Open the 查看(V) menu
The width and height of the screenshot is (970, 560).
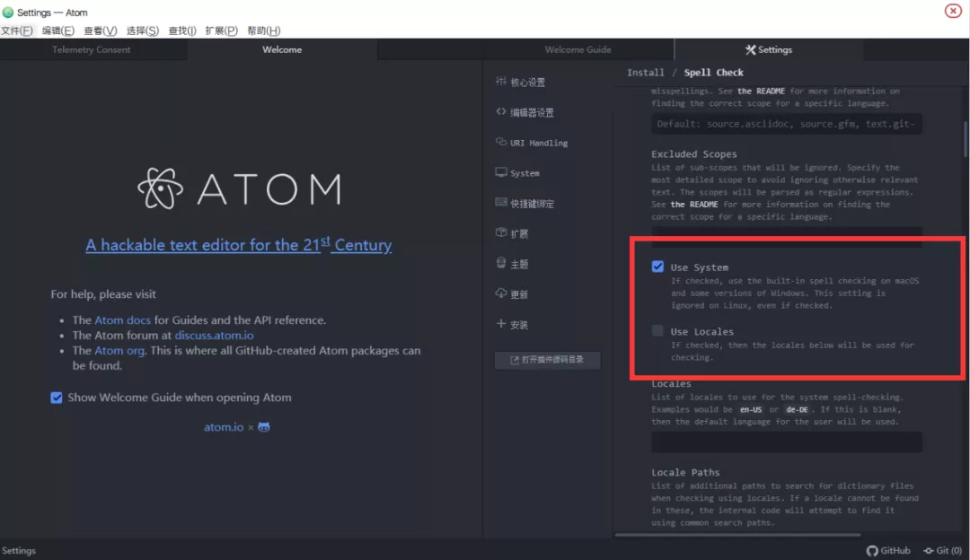[x=101, y=31]
